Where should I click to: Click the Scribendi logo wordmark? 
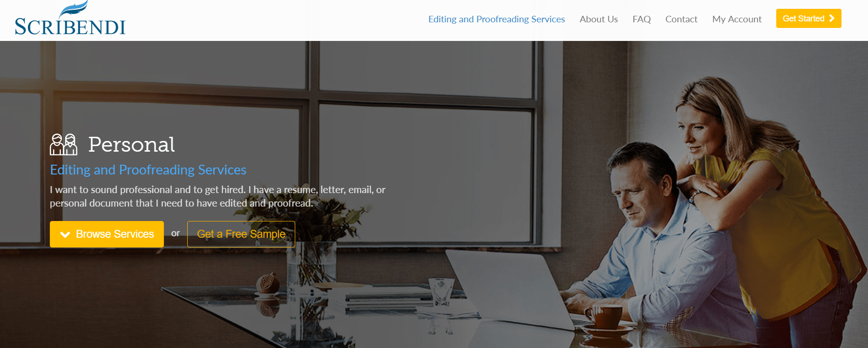click(70, 27)
